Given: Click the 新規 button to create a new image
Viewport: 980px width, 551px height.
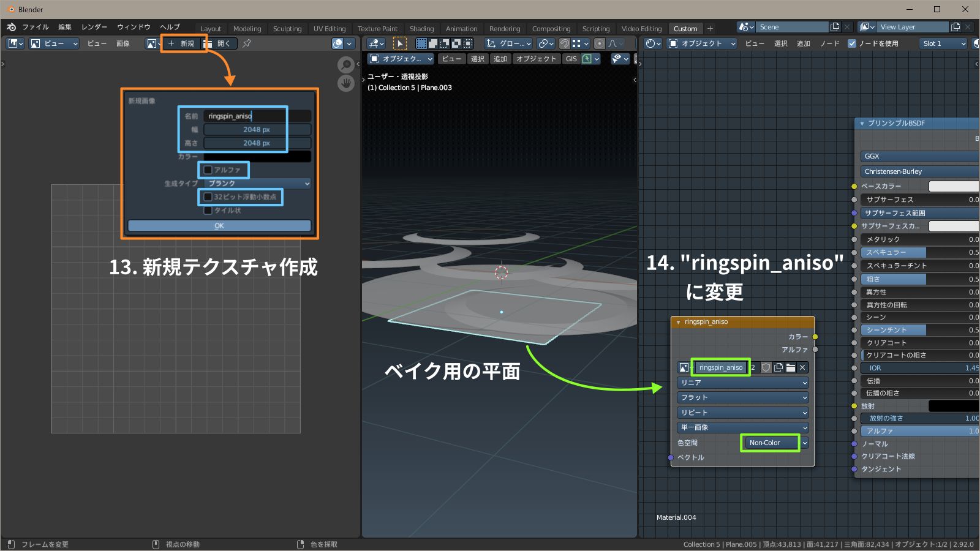Looking at the screenshot, I should click(x=182, y=43).
